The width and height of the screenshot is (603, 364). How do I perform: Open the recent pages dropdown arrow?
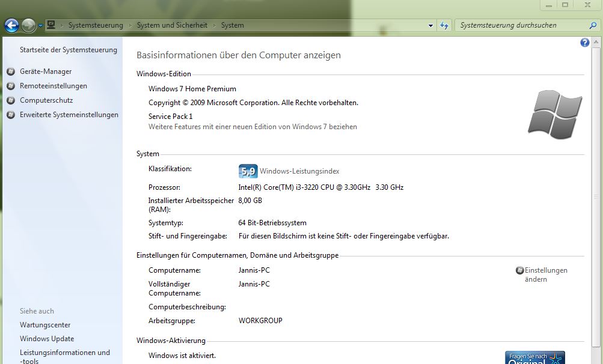click(40, 26)
